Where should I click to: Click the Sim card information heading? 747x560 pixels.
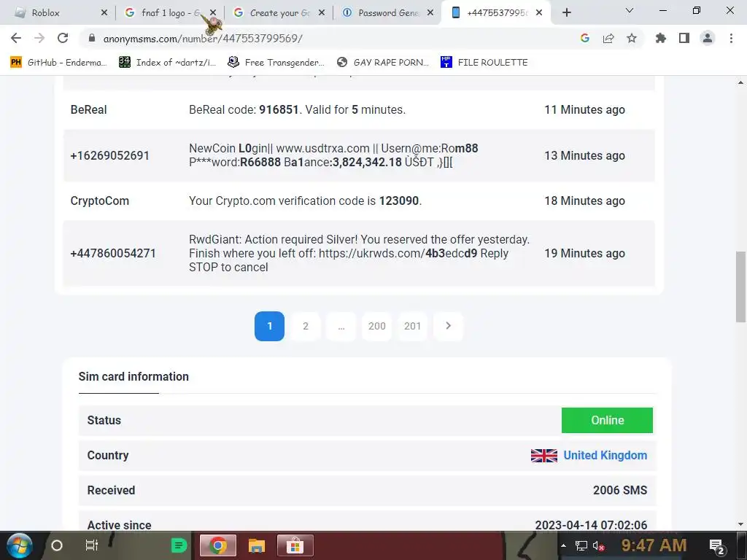coord(133,377)
